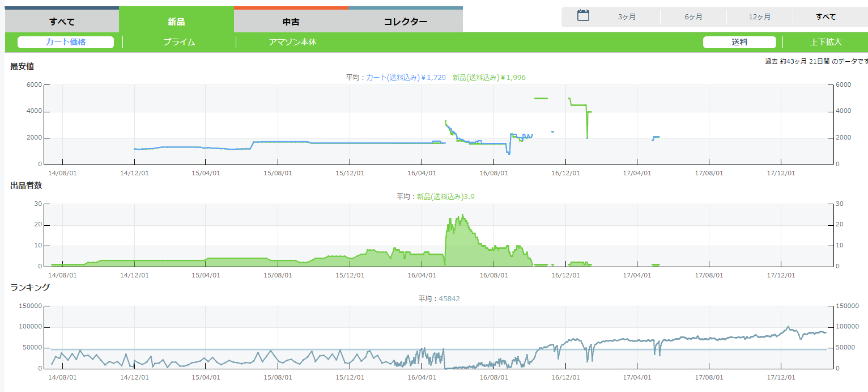This screenshot has height=392, width=868.
Task: Select the 新品 tab
Action: (176, 22)
